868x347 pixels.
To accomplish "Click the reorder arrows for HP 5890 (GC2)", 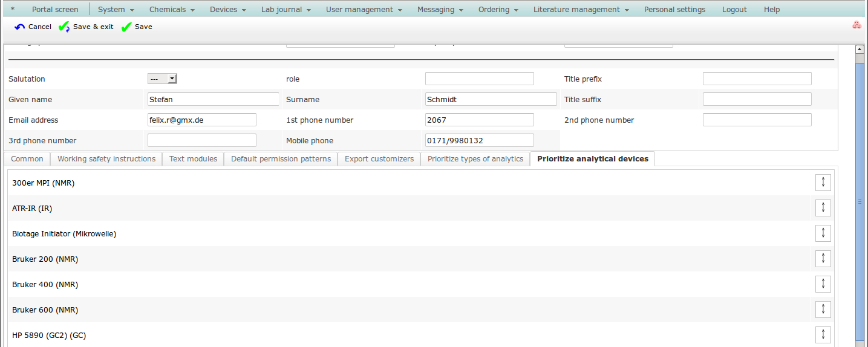I will point(823,335).
